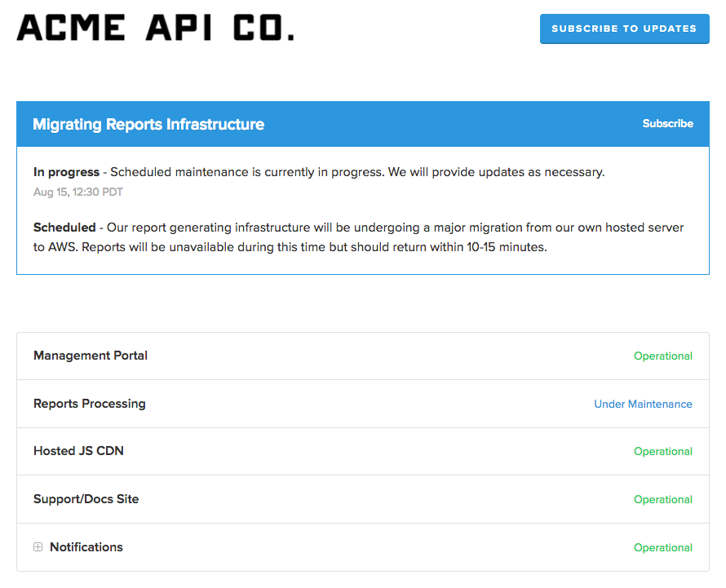726x588 pixels.
Task: Click the Notifications component label
Action: click(x=86, y=547)
